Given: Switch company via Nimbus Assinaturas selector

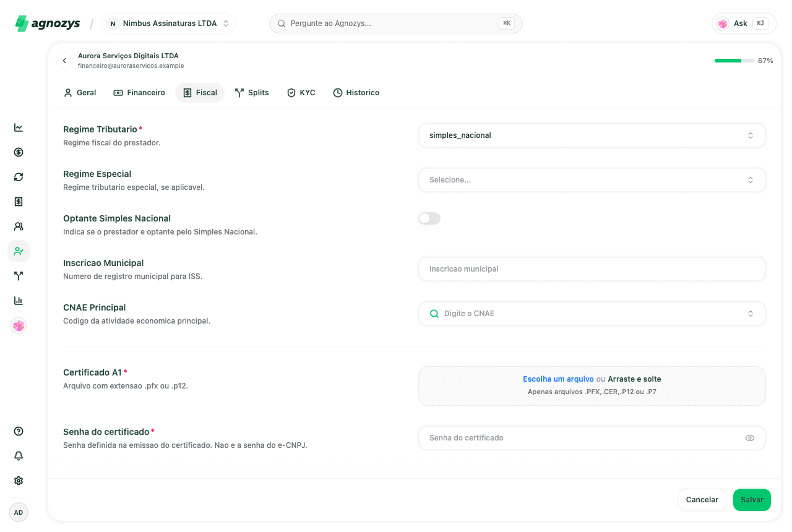Looking at the screenshot, I should 169,24.
